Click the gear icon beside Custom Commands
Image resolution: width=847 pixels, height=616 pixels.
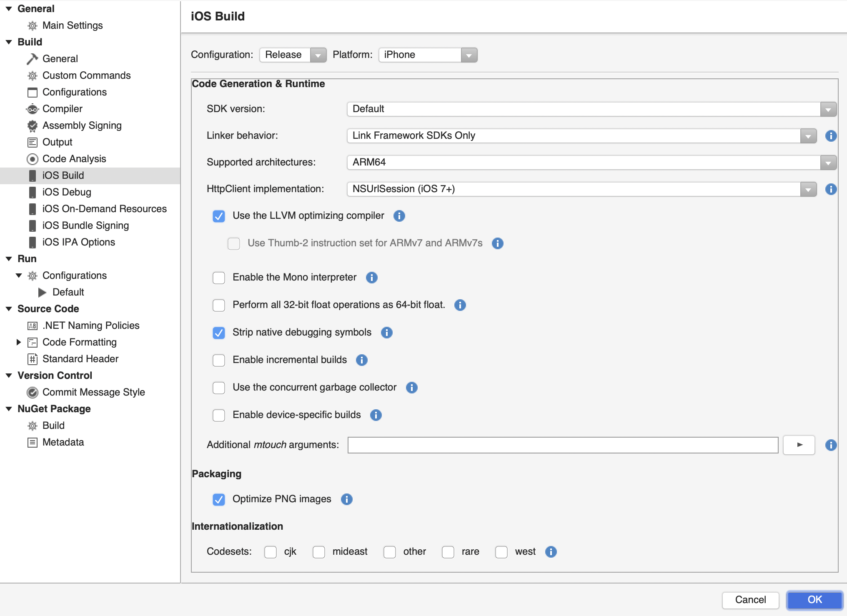point(32,75)
